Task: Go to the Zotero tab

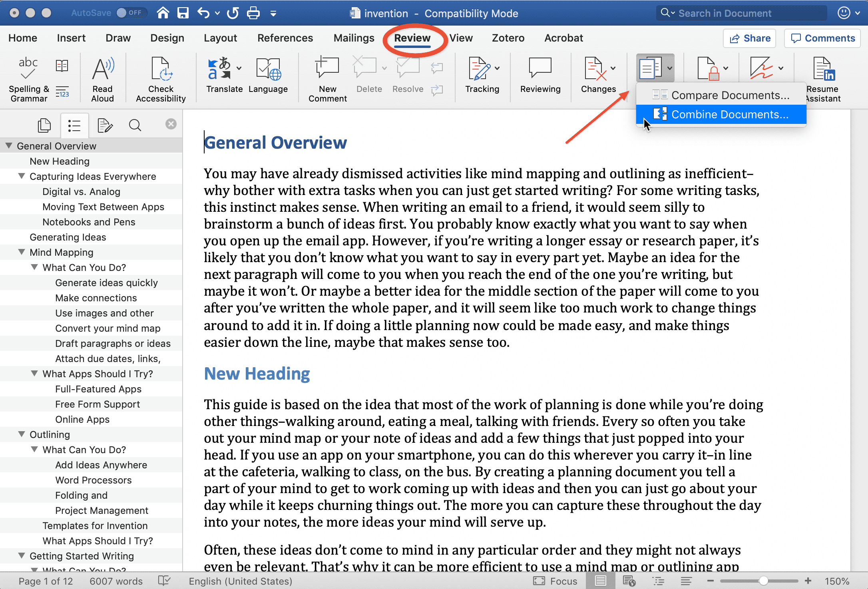Action: tap(508, 38)
